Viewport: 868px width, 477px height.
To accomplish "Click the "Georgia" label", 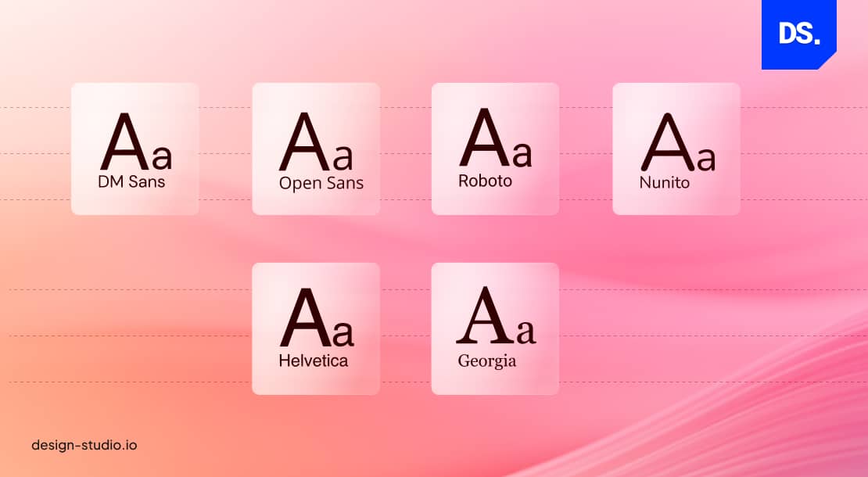I will (487, 362).
